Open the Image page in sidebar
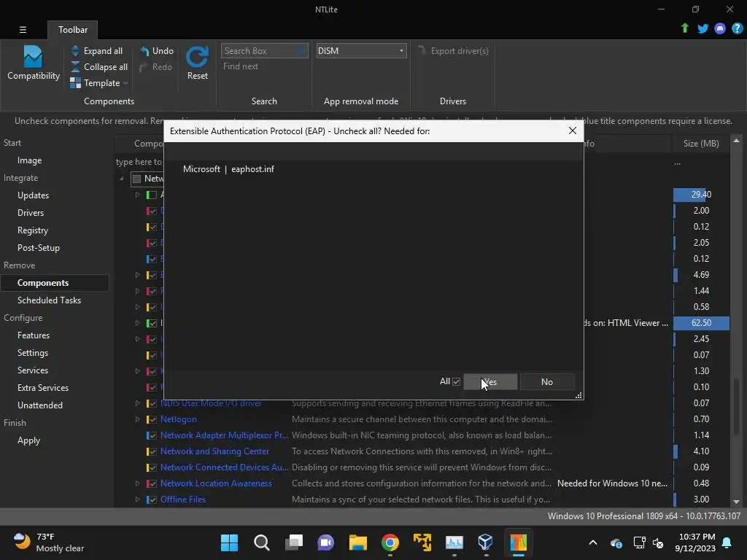The width and height of the screenshot is (747, 560). [x=29, y=160]
